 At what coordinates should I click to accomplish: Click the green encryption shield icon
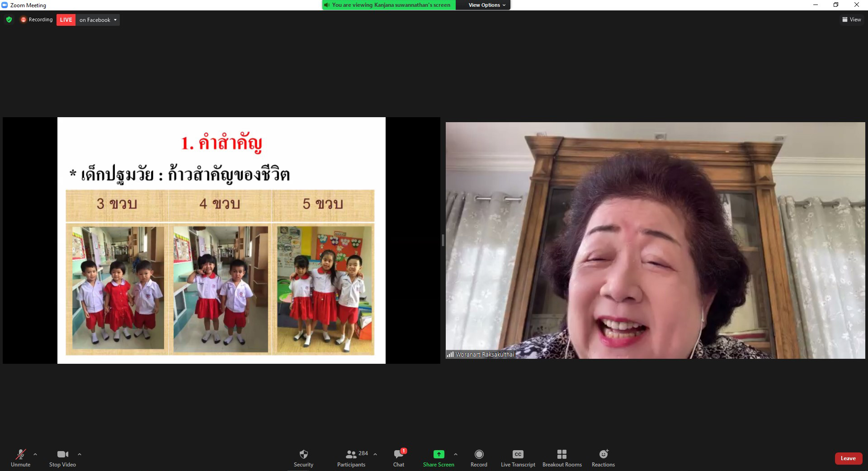tap(9, 19)
